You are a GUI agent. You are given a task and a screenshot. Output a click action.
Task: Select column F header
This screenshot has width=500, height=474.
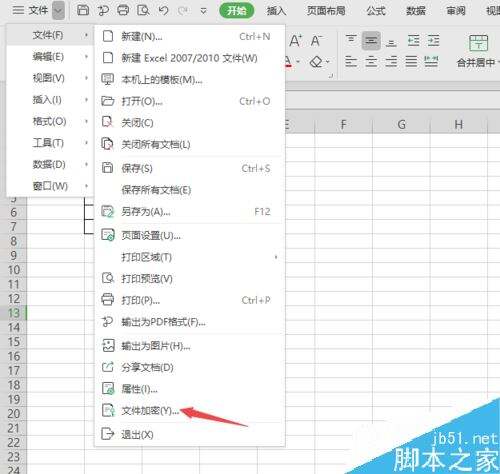tap(343, 125)
